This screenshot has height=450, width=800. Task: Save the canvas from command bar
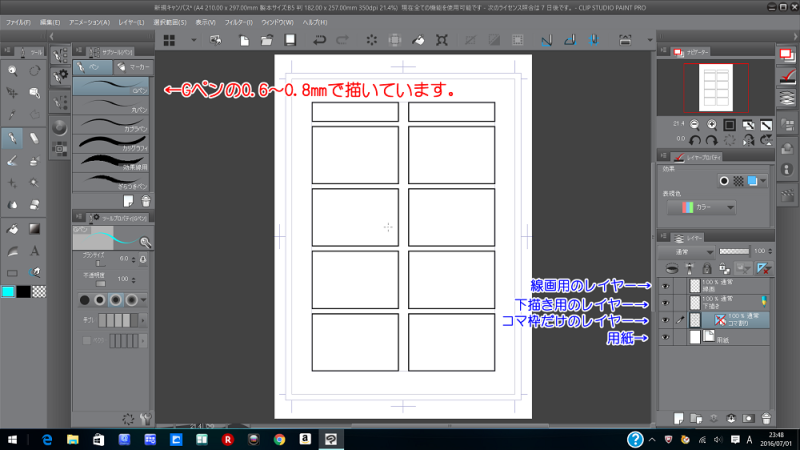click(290, 40)
